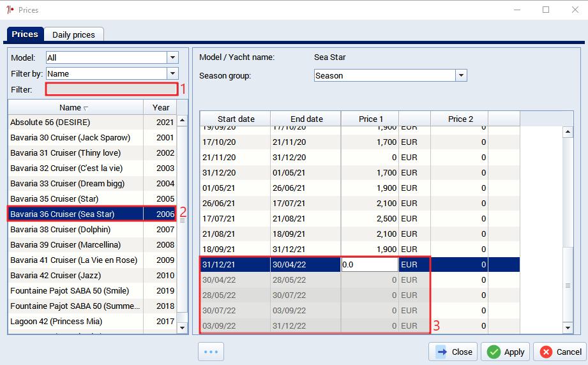The width and height of the screenshot is (588, 365).
Task: Select Bavaria 30 Cruiser (Jack Sparow)
Action: click(92, 138)
